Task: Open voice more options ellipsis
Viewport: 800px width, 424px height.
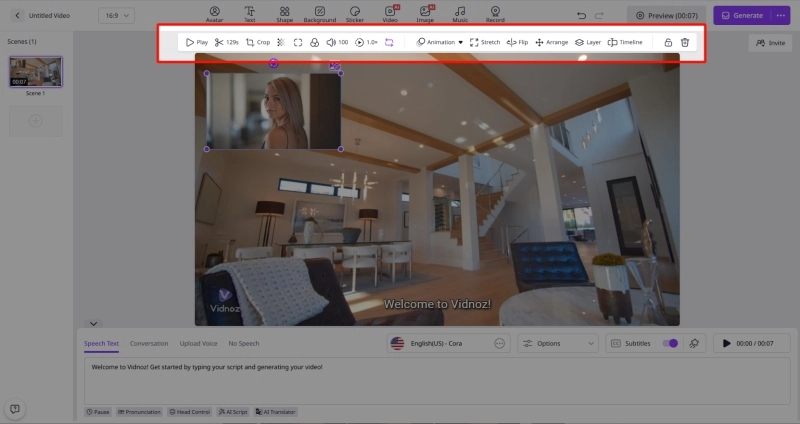Action: tap(499, 343)
